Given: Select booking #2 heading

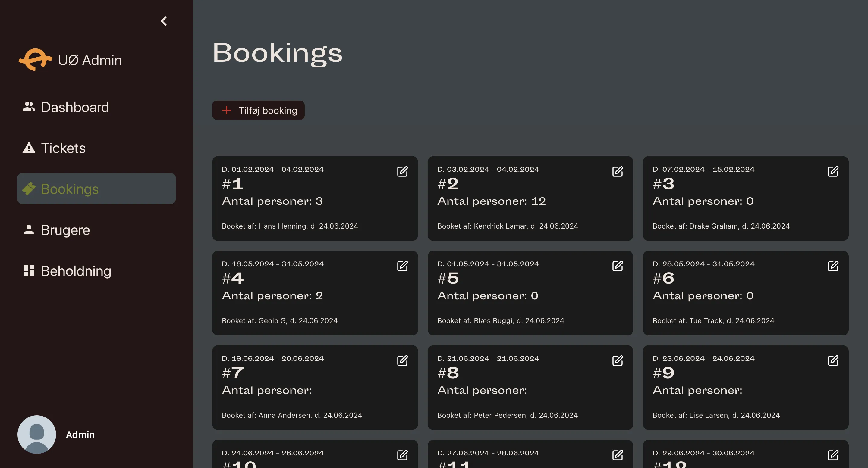Looking at the screenshot, I should click(448, 184).
